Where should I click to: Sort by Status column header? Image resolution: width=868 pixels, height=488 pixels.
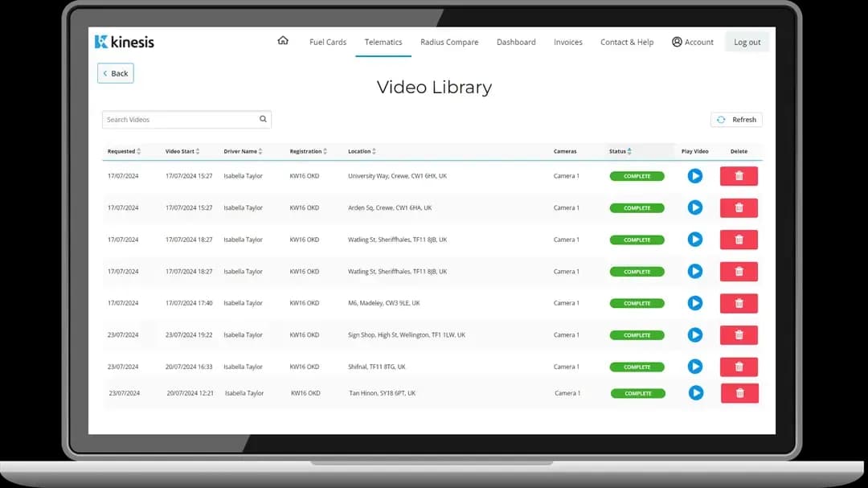pyautogui.click(x=629, y=151)
